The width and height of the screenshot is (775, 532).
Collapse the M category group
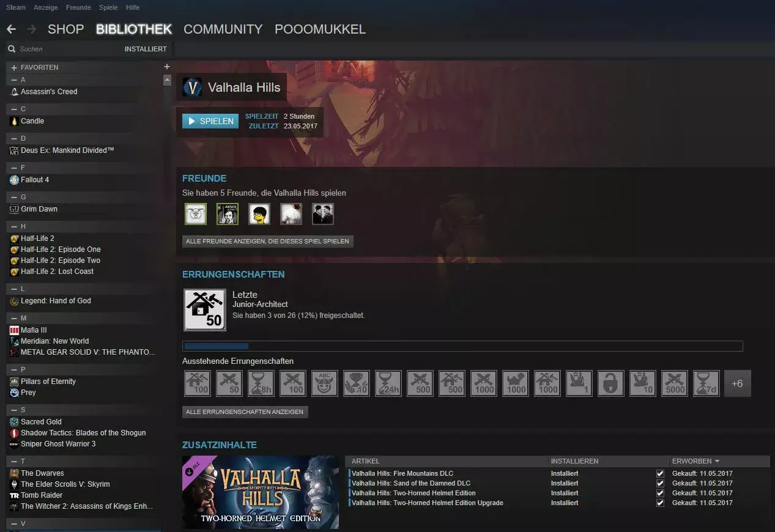pos(14,318)
